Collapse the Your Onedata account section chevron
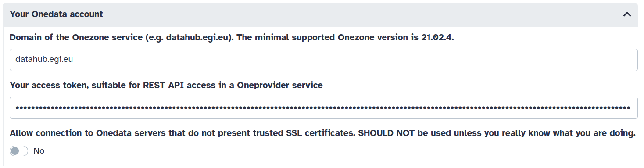Image resolution: width=644 pixels, height=168 pixels. click(627, 14)
